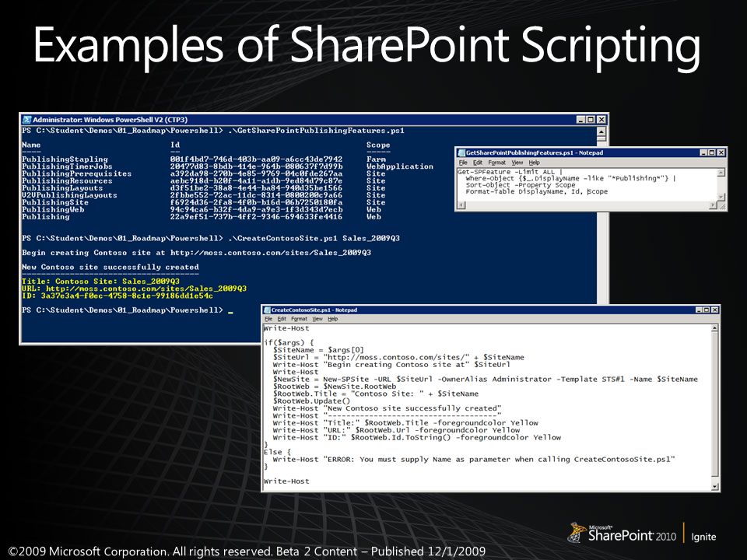Screen dimensions: 747x560
Task: Click the Write-Host "ERROR: You must supply Name line
Action: (x=474, y=459)
